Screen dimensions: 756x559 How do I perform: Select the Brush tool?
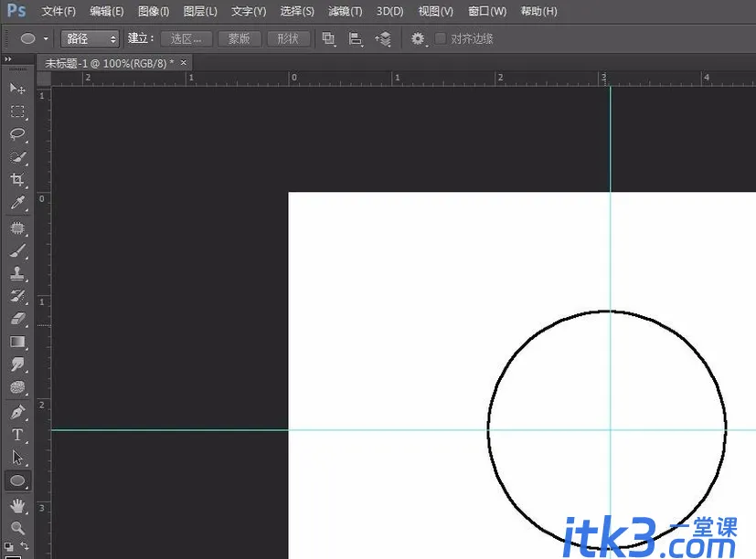pos(17,250)
